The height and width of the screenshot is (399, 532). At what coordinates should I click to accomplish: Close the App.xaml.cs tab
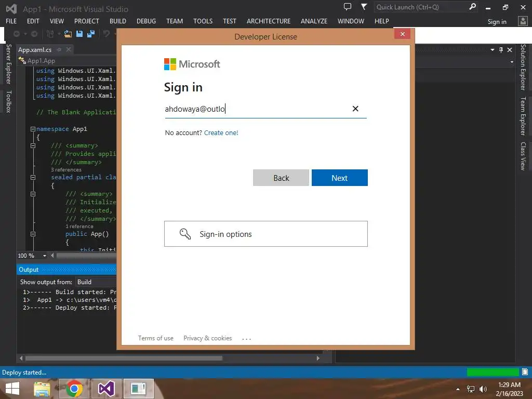[x=69, y=49]
